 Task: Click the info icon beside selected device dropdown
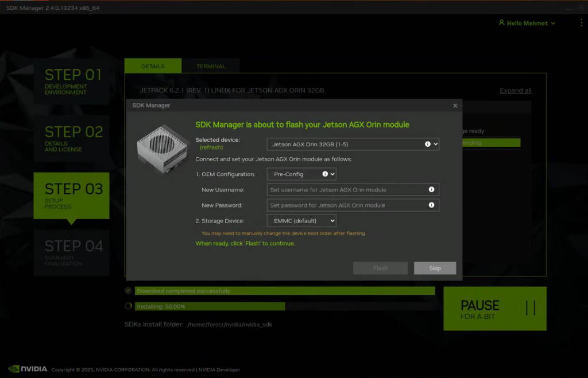(x=426, y=144)
